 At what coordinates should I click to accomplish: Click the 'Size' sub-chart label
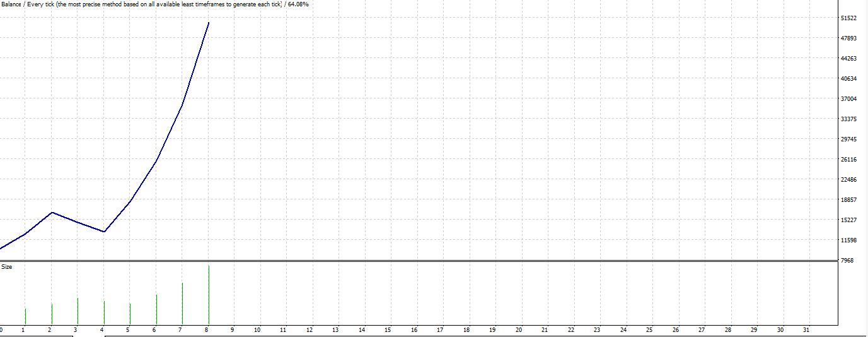(x=6, y=267)
